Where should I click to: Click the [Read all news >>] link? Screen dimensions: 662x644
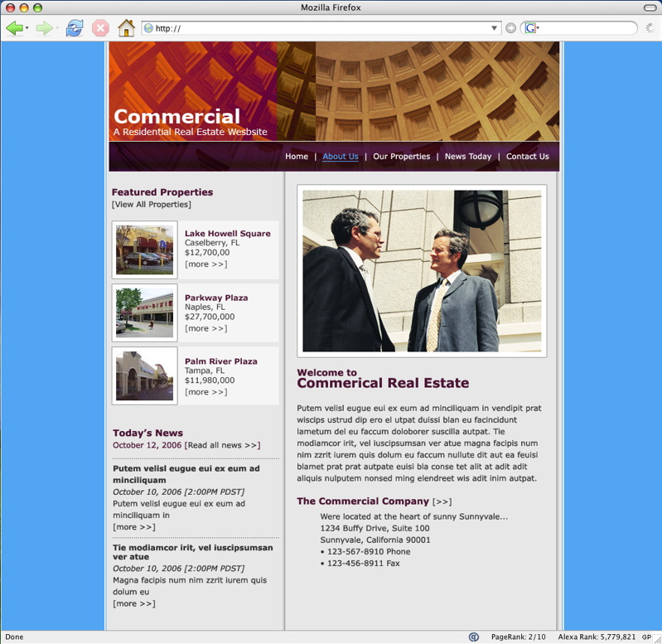(x=223, y=445)
